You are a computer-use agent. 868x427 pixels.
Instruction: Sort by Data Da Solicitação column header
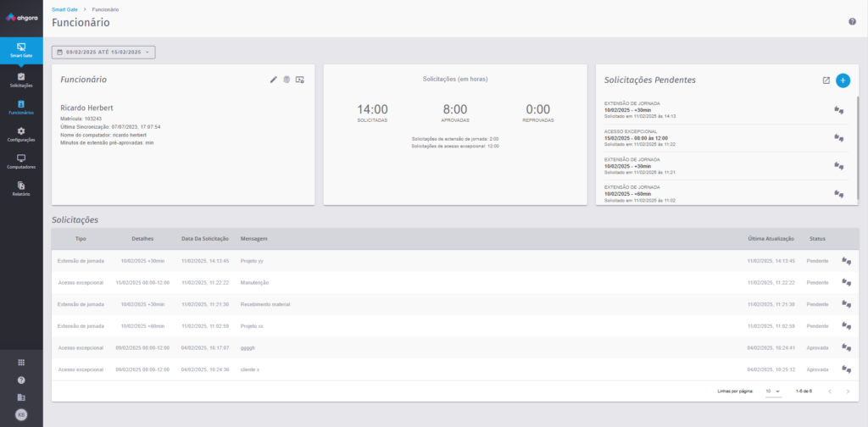point(205,239)
